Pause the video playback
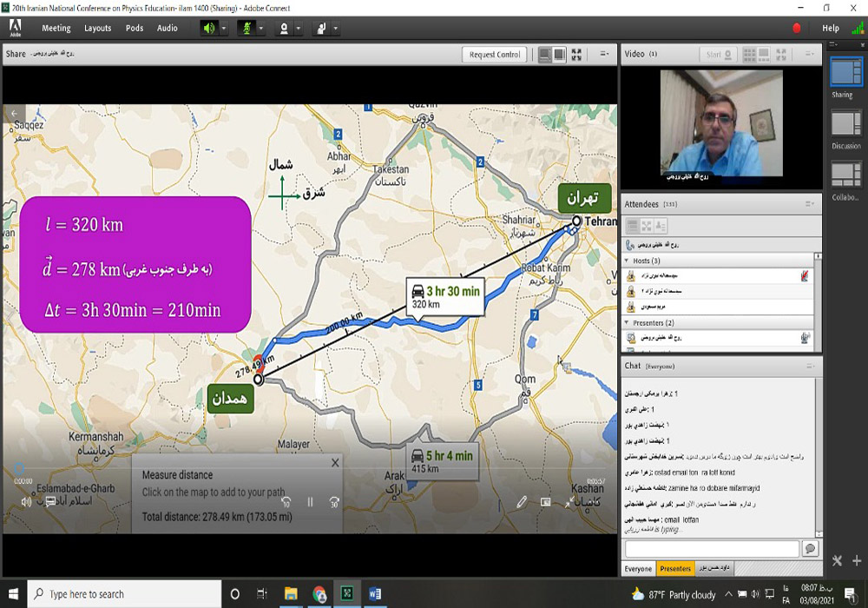 310,502
